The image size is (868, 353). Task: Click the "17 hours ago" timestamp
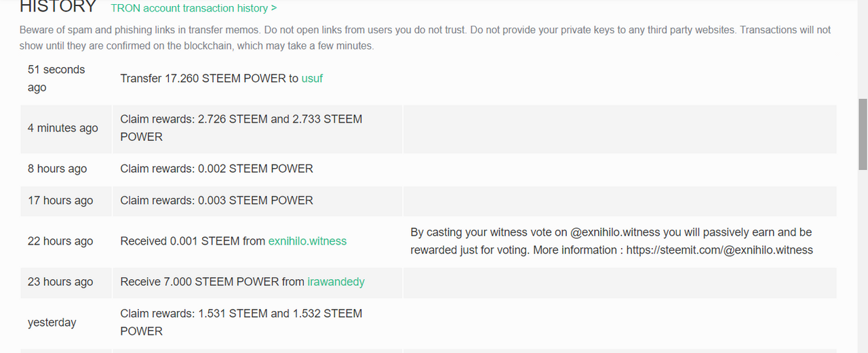[60, 201]
